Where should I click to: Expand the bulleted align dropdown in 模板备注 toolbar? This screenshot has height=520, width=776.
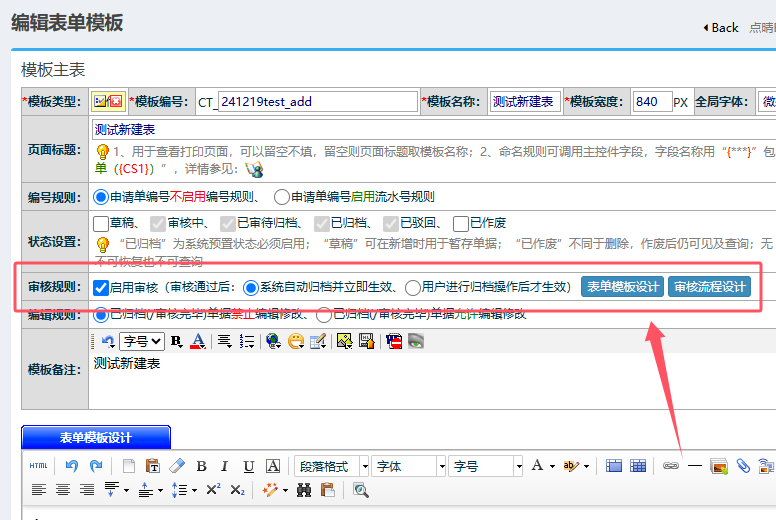pos(225,341)
